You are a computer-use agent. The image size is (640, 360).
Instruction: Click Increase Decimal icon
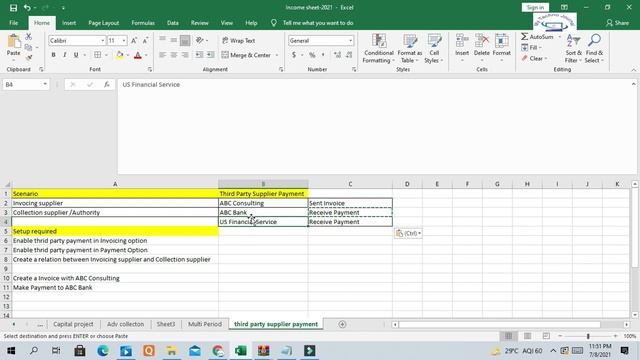(x=337, y=55)
